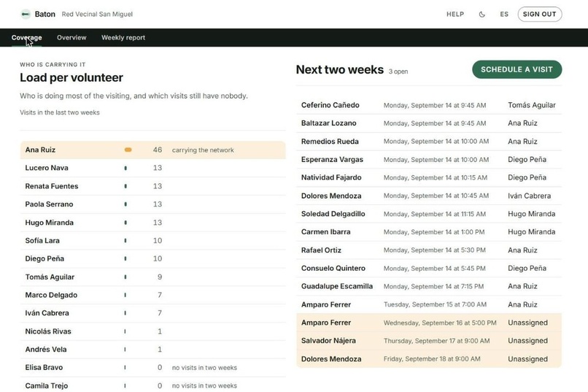Select Sofía Lara in volunteer list

(152, 240)
